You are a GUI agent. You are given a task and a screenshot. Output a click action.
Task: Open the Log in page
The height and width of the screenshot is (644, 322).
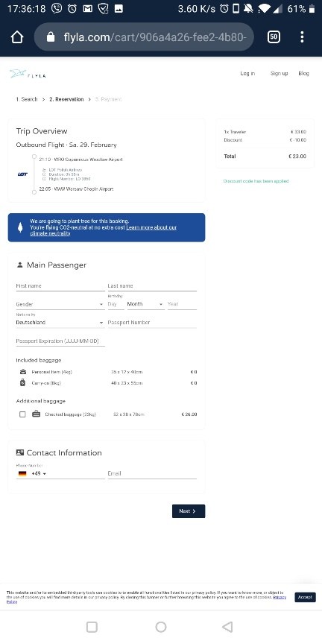coord(247,74)
